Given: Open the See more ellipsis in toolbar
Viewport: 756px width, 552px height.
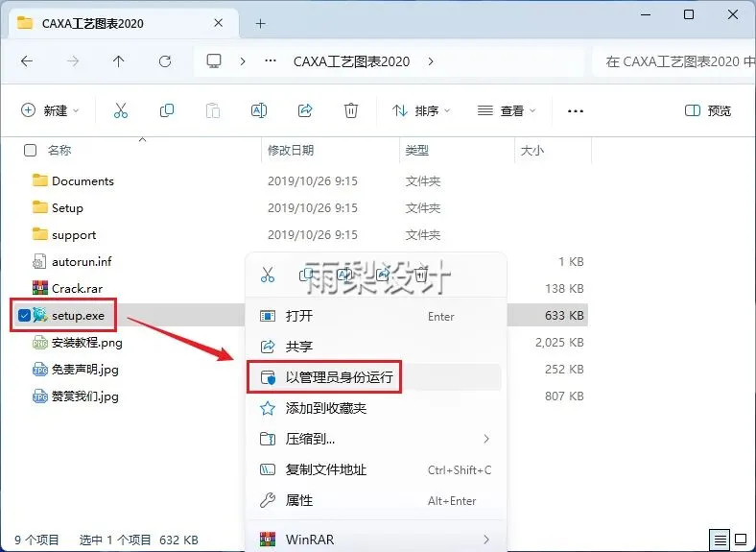Looking at the screenshot, I should (x=576, y=111).
